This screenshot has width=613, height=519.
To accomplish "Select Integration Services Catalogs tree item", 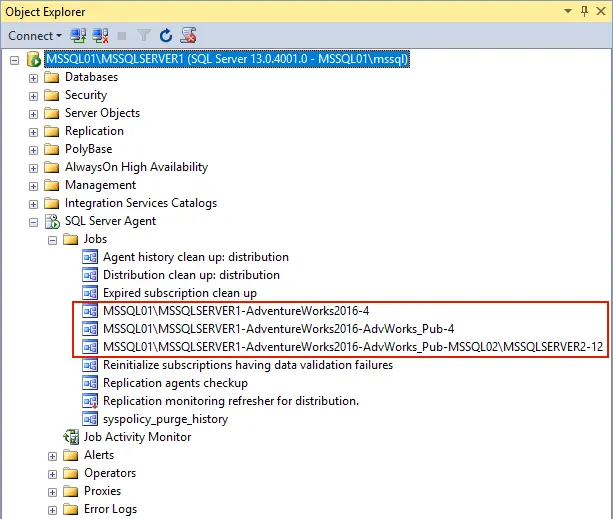I will pyautogui.click(x=141, y=203).
